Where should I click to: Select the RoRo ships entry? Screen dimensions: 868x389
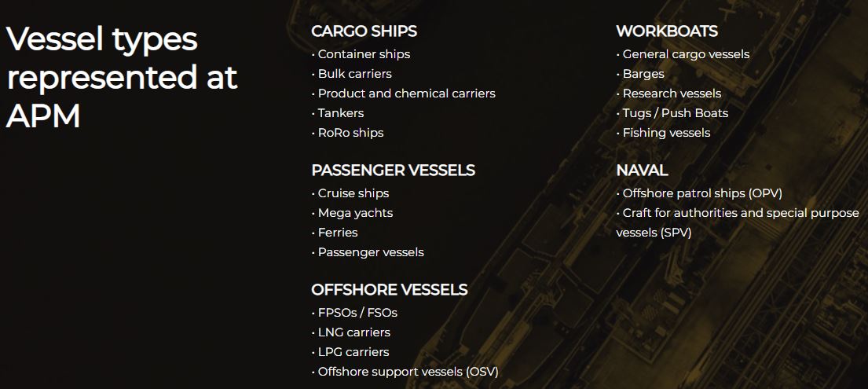pyautogui.click(x=348, y=133)
